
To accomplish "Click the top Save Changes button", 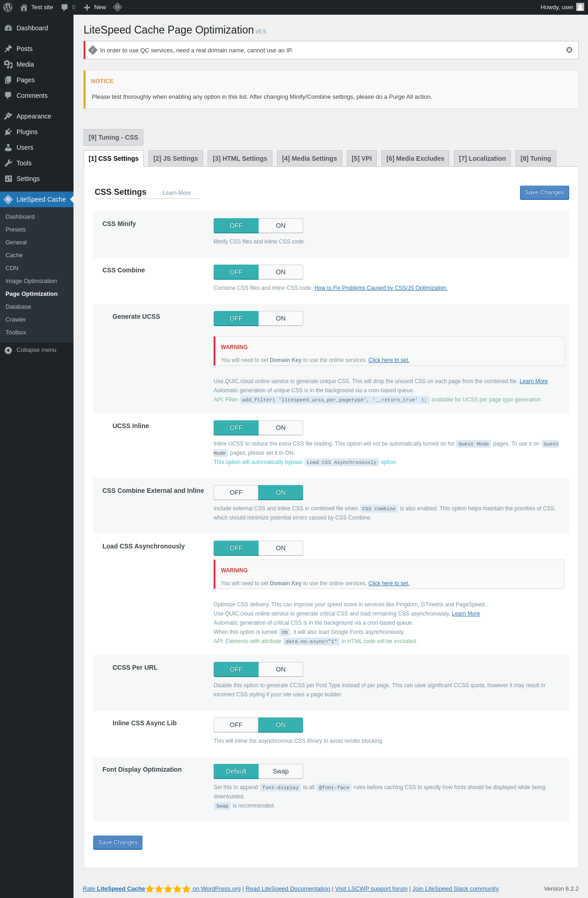I will (x=544, y=192).
